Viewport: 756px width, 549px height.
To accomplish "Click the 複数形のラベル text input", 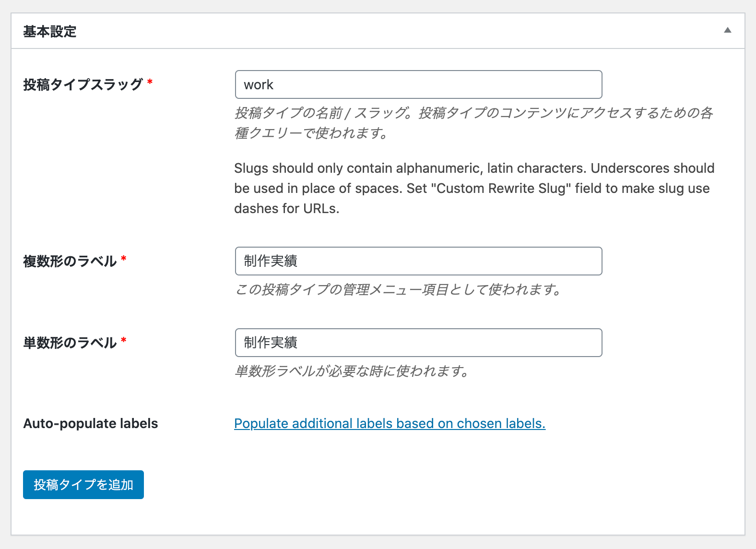I will [x=418, y=261].
